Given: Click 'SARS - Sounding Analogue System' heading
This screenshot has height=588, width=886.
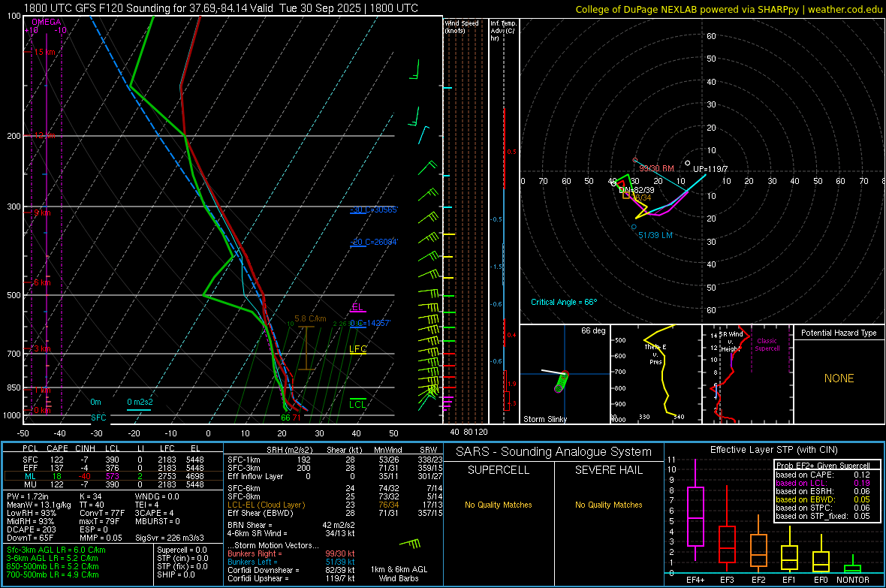Looking at the screenshot, I should pyautogui.click(x=554, y=452).
